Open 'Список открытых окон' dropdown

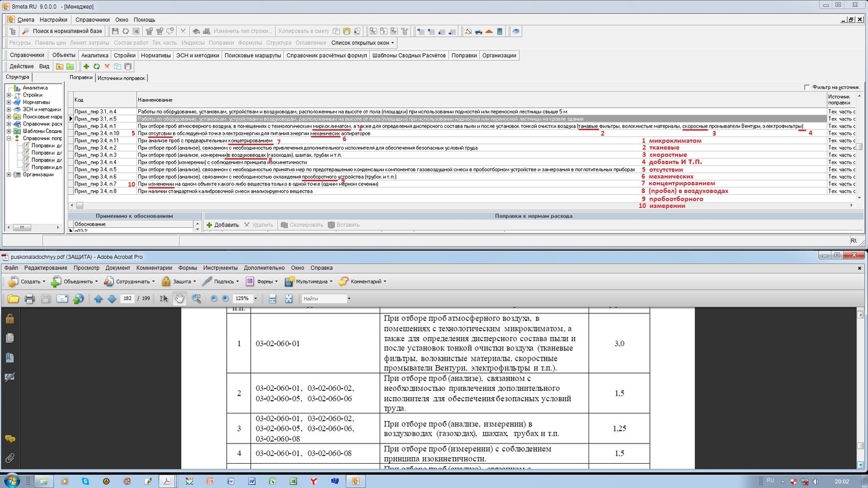[x=362, y=43]
